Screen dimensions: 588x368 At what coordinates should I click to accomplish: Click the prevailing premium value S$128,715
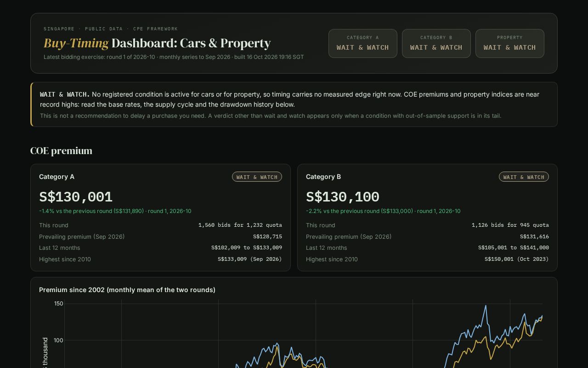(x=267, y=236)
